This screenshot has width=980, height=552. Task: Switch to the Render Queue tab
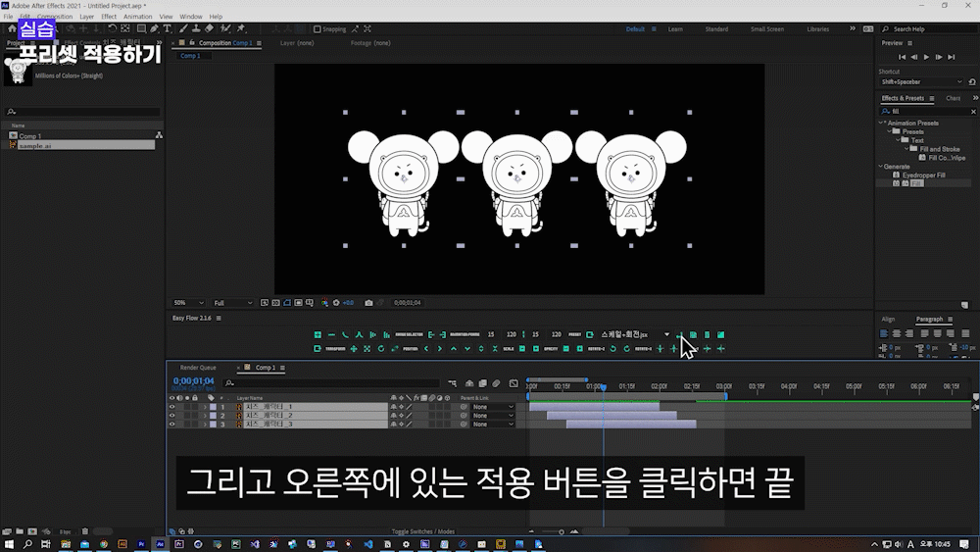[198, 368]
